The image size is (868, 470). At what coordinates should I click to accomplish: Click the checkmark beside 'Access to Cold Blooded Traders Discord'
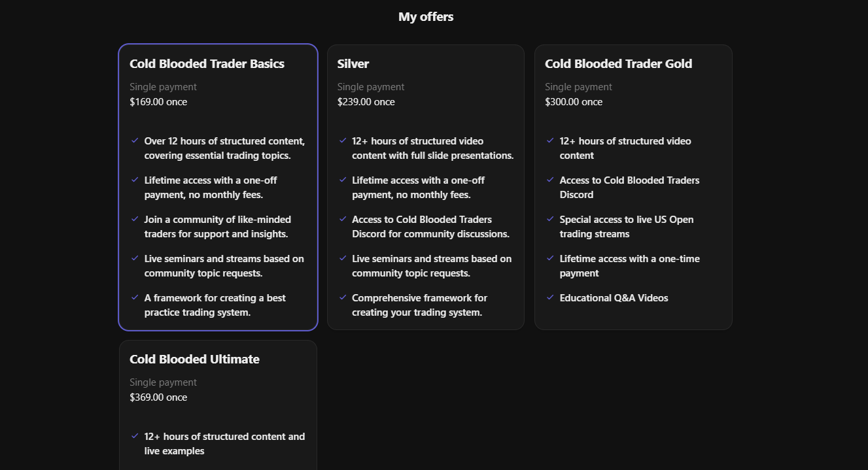(550, 180)
